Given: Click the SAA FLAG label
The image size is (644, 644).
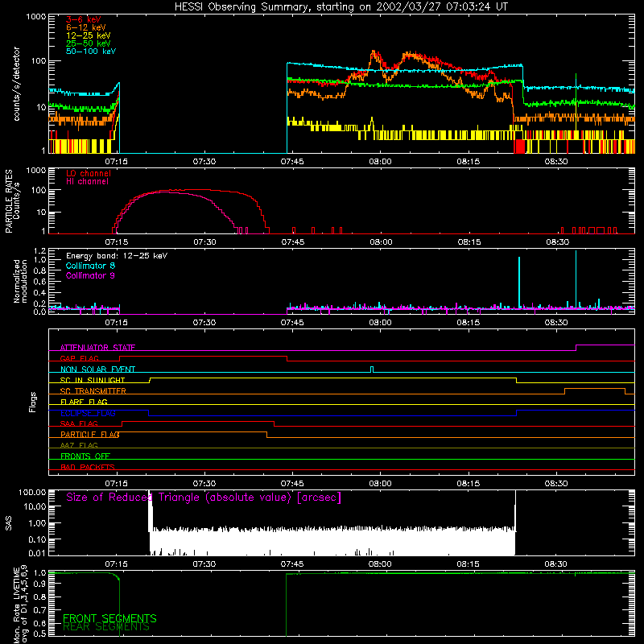Looking at the screenshot, I should pyautogui.click(x=79, y=424).
